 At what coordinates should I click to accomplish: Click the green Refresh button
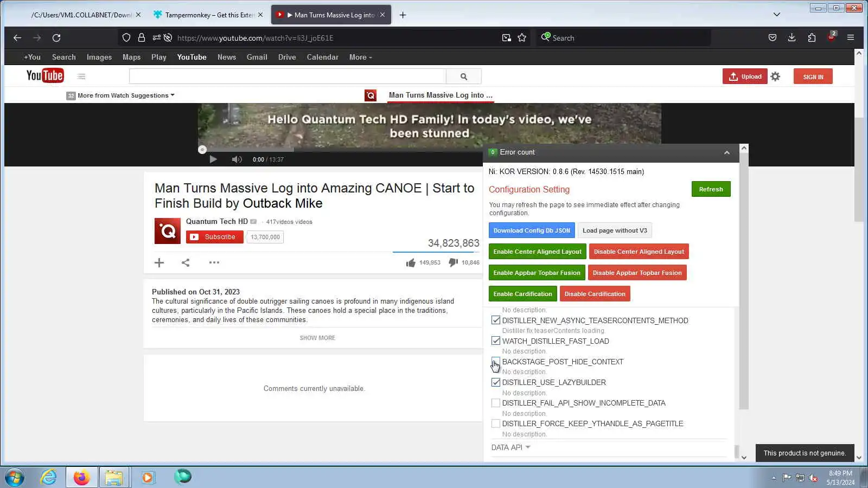tap(711, 189)
